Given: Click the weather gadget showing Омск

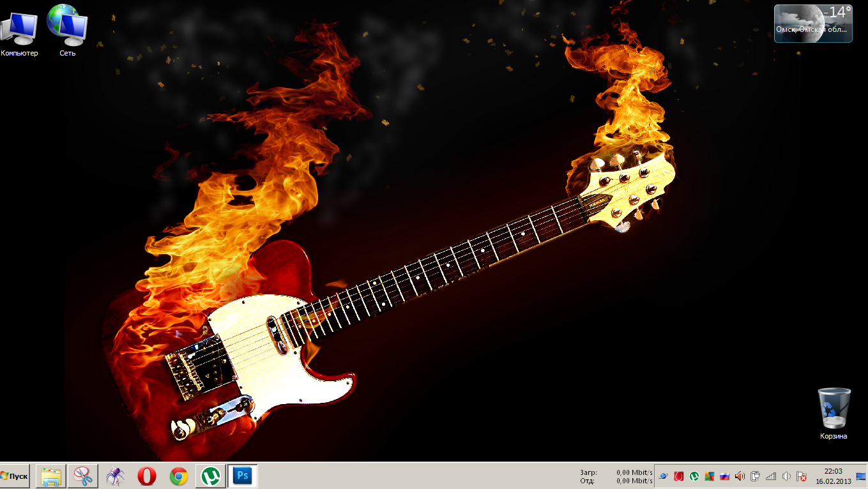Looking at the screenshot, I should [x=812, y=24].
